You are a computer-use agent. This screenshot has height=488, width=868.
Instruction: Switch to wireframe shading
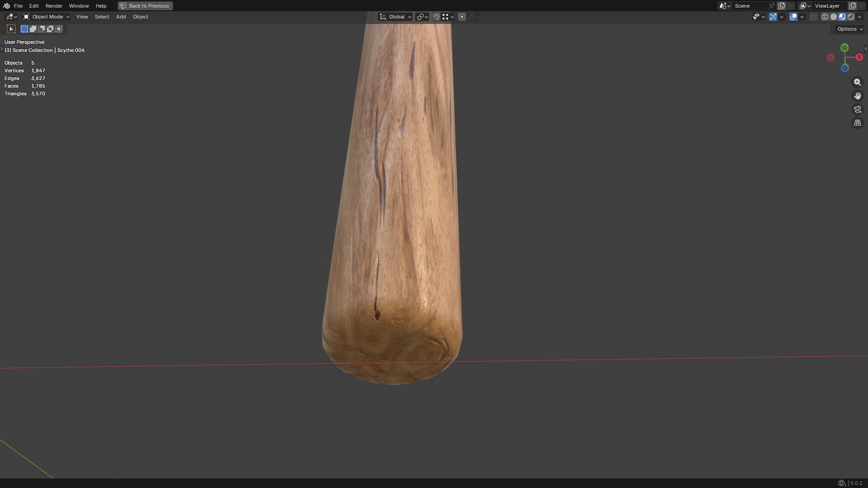(x=825, y=17)
